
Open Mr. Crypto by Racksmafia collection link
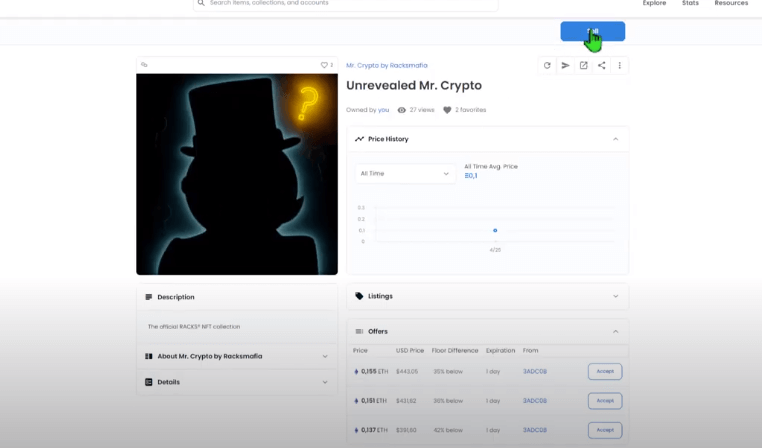point(386,65)
